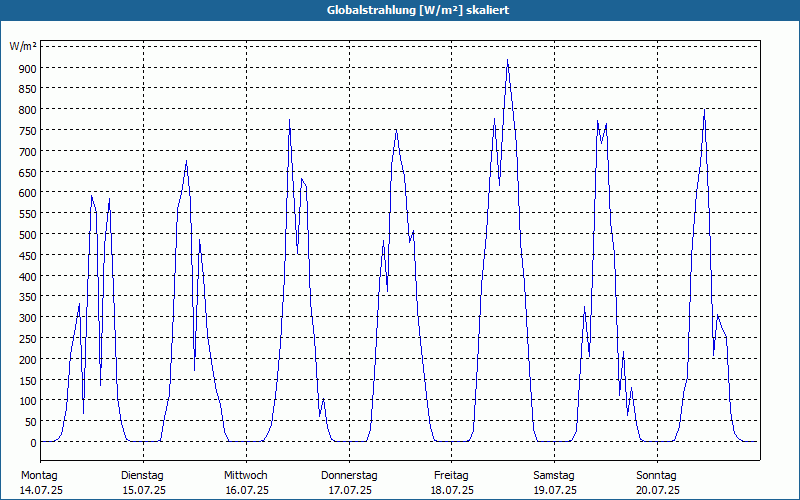Click the date 15.07.25

coord(144,491)
